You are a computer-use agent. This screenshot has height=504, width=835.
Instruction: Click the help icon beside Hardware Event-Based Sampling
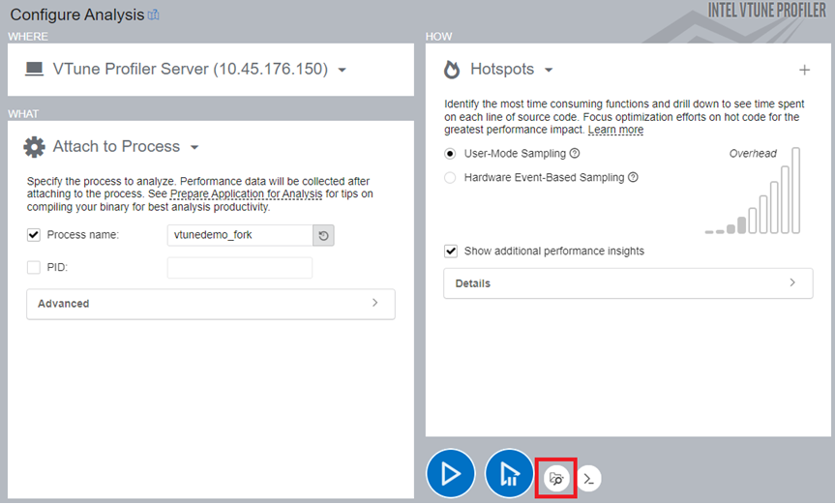tap(633, 178)
